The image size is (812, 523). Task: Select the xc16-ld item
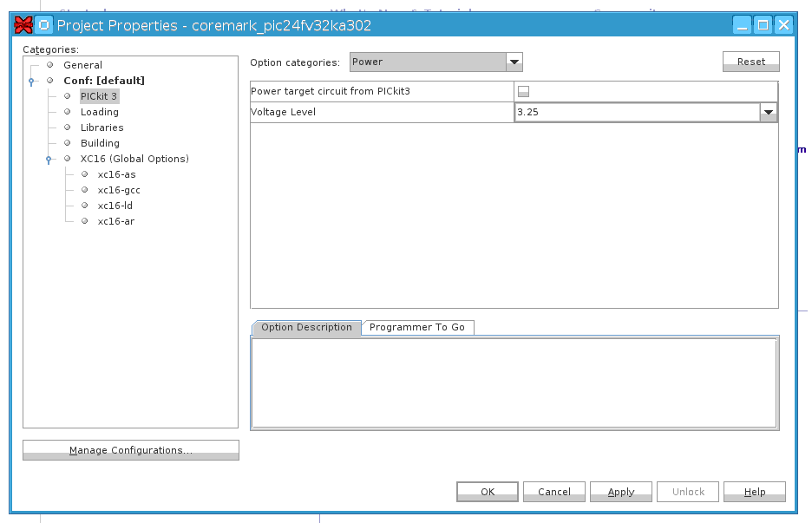[115, 206]
